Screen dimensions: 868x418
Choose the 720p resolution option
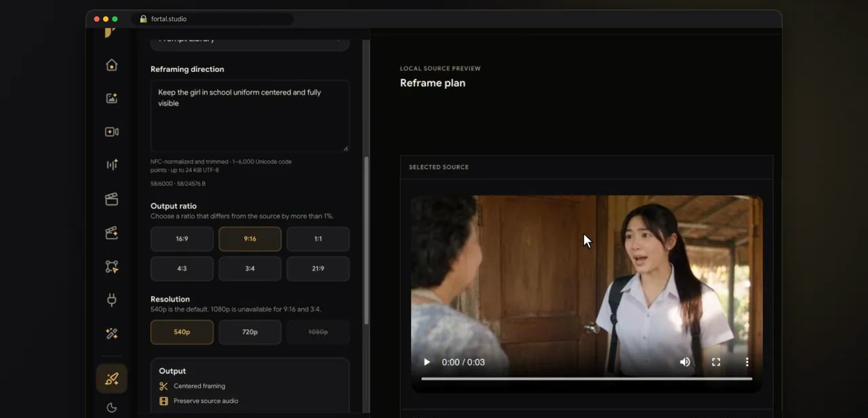tap(250, 332)
